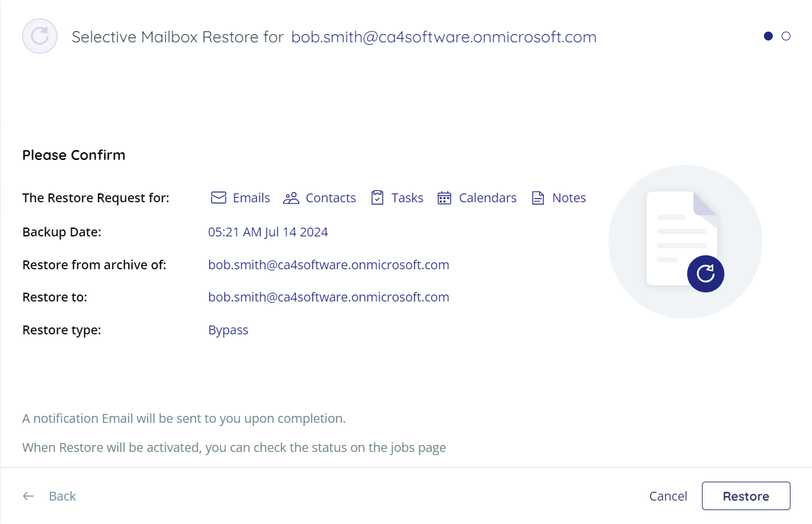The image size is (812, 524).
Task: Click the Restore to mailbox address link
Action: coord(328,296)
